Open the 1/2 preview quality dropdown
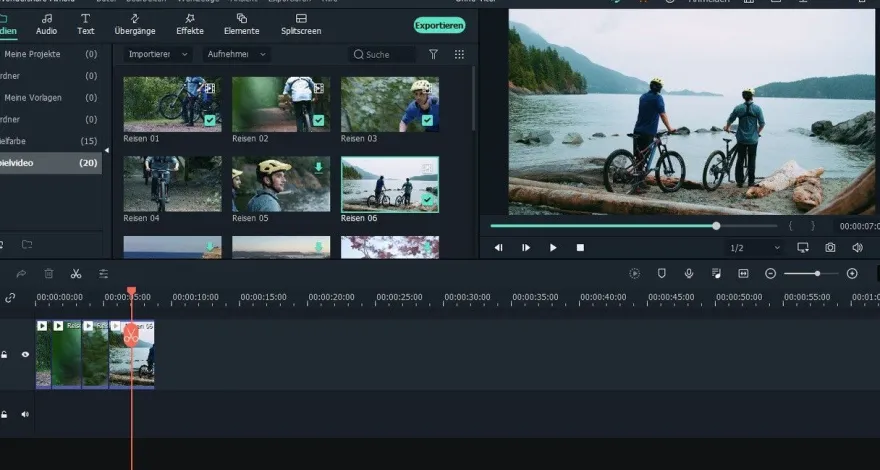Viewport: 880px width, 470px height. 754,248
